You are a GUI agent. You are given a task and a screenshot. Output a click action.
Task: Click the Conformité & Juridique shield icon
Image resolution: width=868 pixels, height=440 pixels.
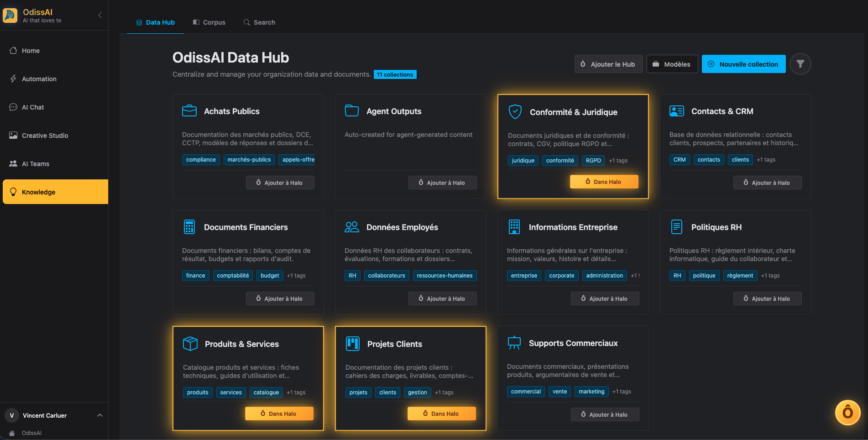click(515, 112)
